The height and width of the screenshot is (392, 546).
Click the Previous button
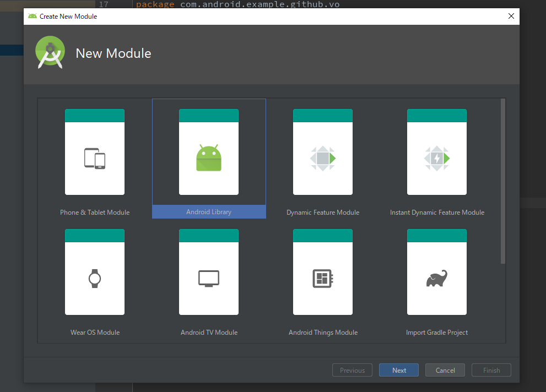(353, 371)
